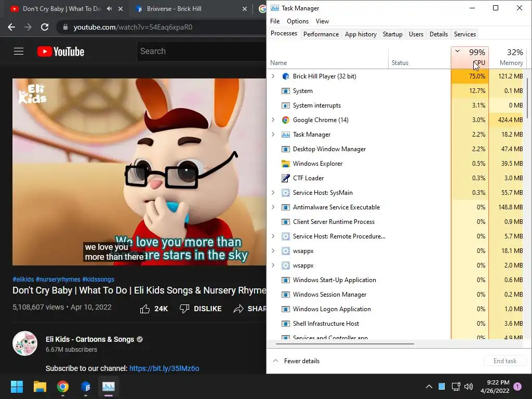Expand the Brick Hill Player process group

(273, 76)
